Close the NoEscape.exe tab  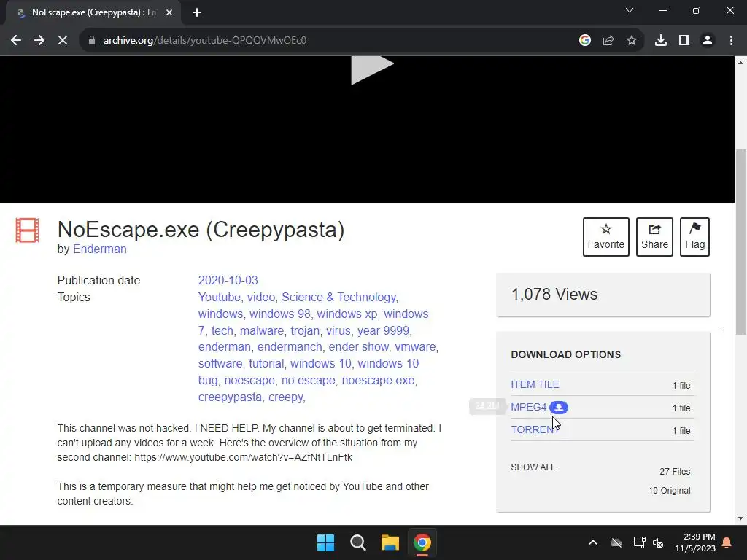pyautogui.click(x=169, y=12)
